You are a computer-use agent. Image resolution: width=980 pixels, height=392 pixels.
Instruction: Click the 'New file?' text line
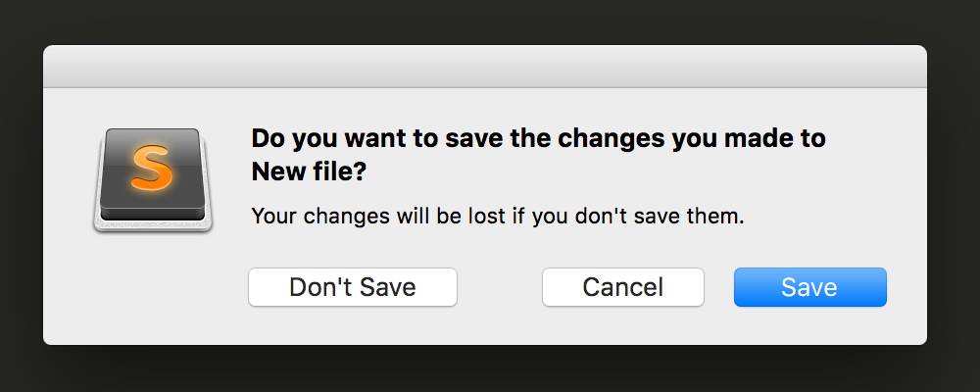[x=309, y=171]
